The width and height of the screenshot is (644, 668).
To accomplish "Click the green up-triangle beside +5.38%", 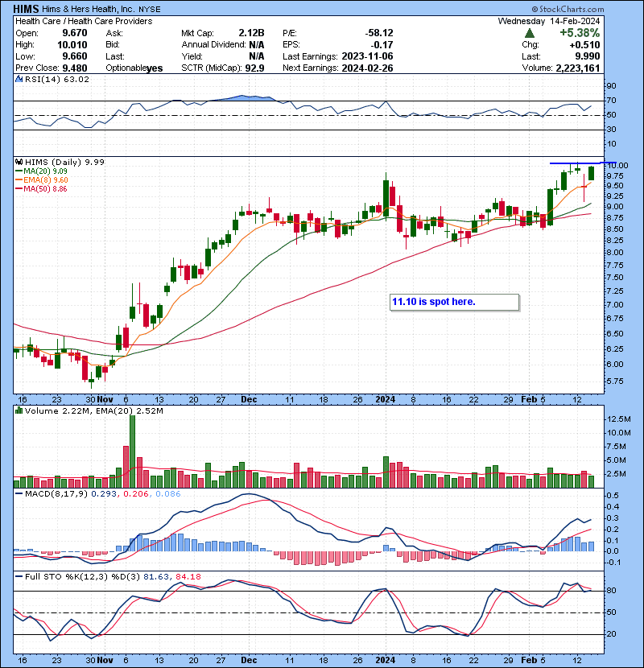I will [x=530, y=33].
